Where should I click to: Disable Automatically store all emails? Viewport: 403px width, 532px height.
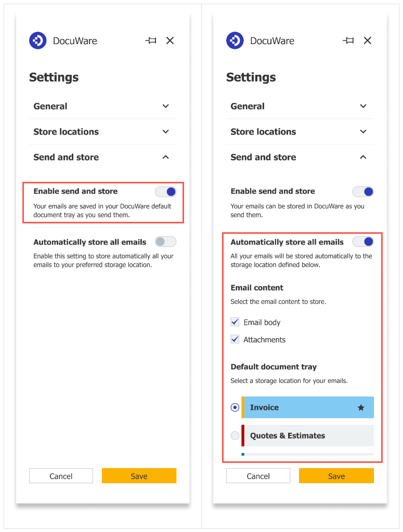[x=363, y=242]
